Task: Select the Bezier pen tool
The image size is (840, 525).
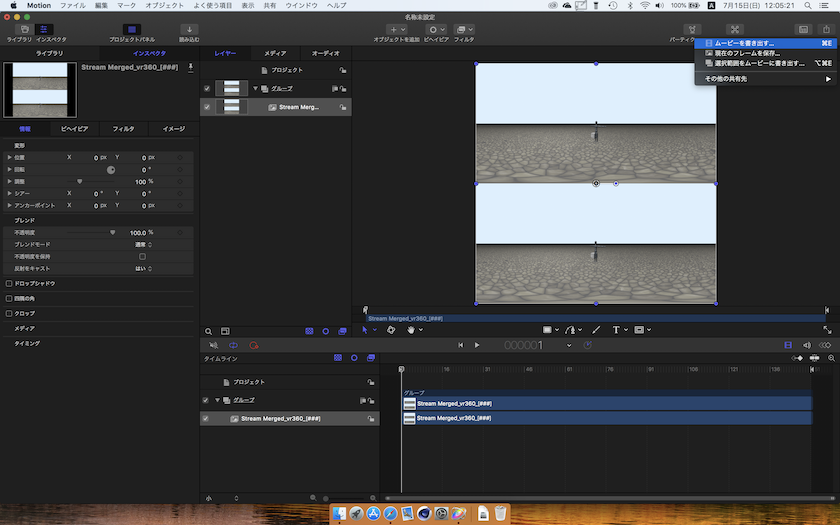Action: pyautogui.click(x=571, y=330)
